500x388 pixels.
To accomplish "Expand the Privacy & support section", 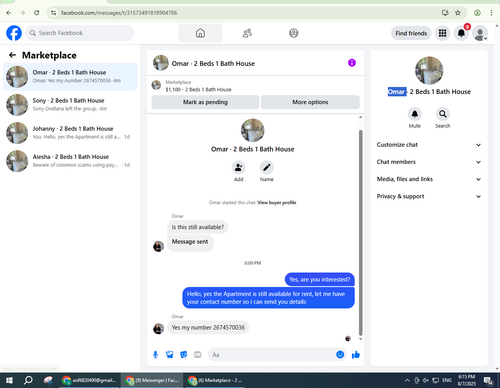I will coord(429,196).
